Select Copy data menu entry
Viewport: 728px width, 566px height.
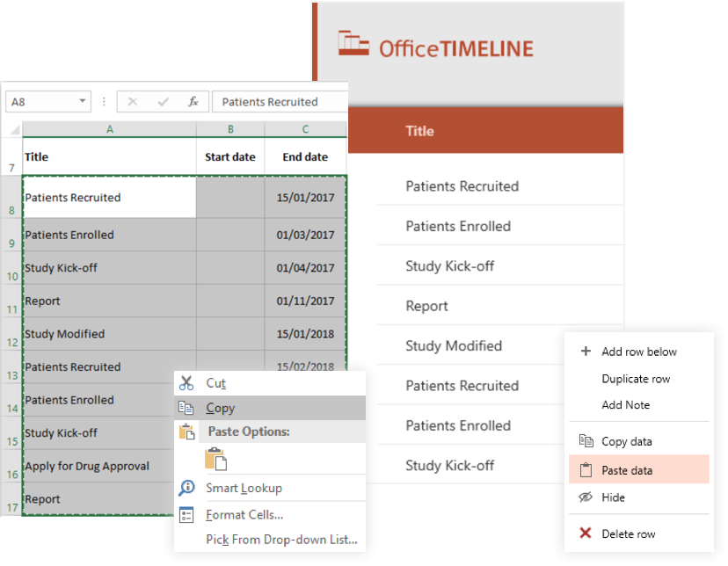(639, 440)
